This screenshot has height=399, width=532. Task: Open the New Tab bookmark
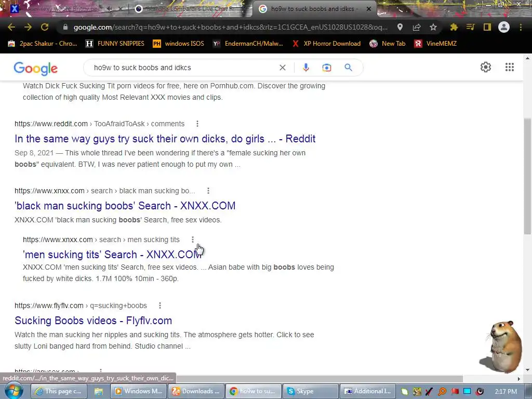[388, 44]
